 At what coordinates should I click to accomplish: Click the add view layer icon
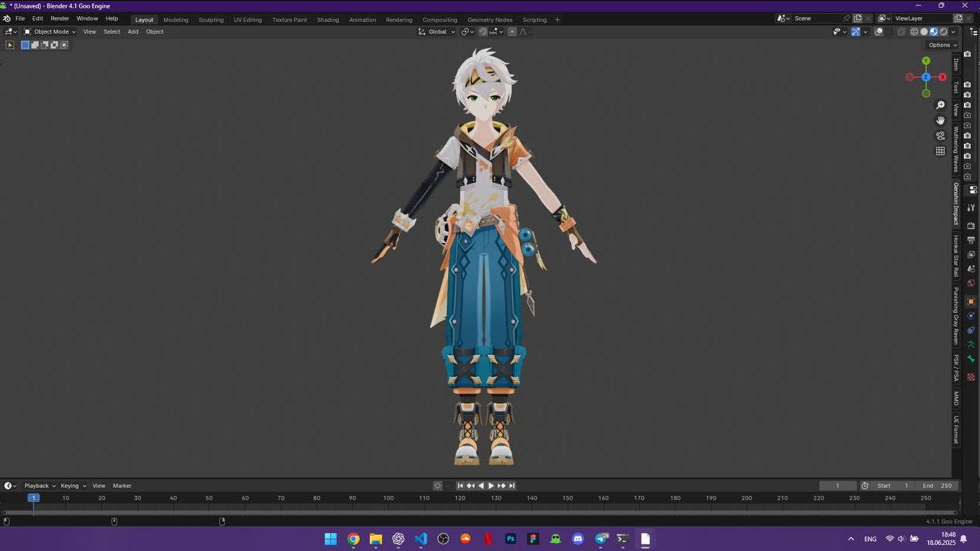tap(958, 18)
